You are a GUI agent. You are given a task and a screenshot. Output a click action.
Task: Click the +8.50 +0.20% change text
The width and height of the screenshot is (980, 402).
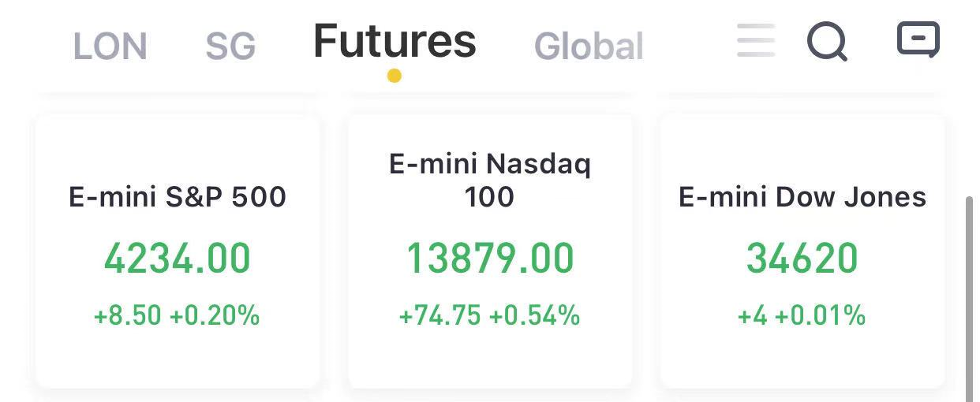pyautogui.click(x=177, y=316)
